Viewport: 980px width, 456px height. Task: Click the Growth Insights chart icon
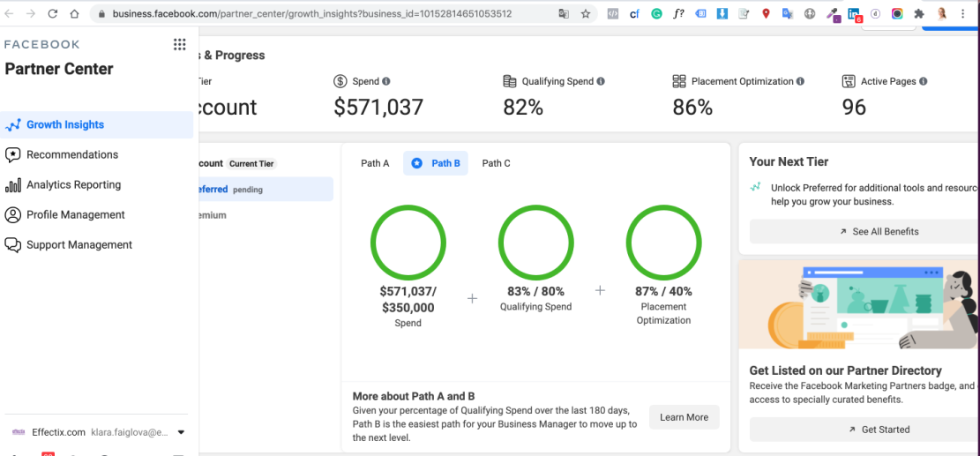tap(13, 125)
